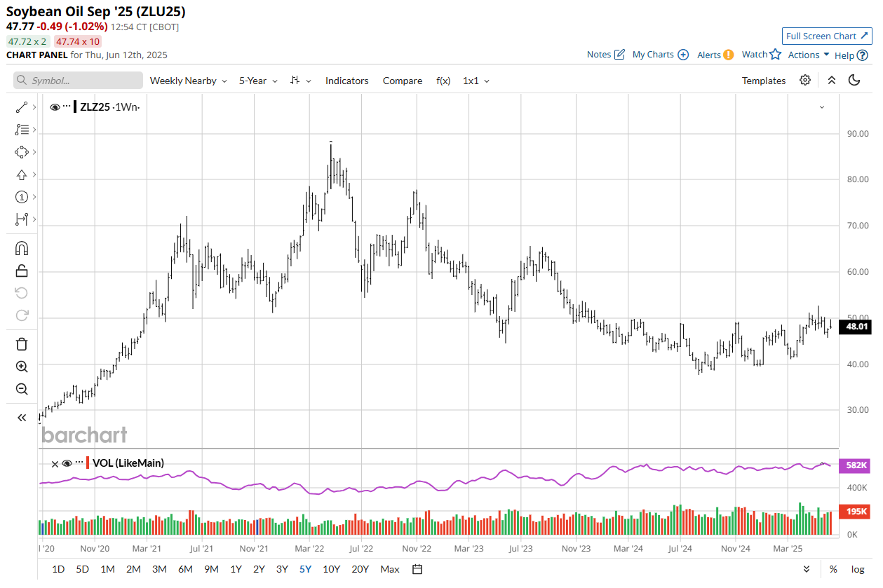
Task: Open chart settings gear icon
Action: coord(805,81)
